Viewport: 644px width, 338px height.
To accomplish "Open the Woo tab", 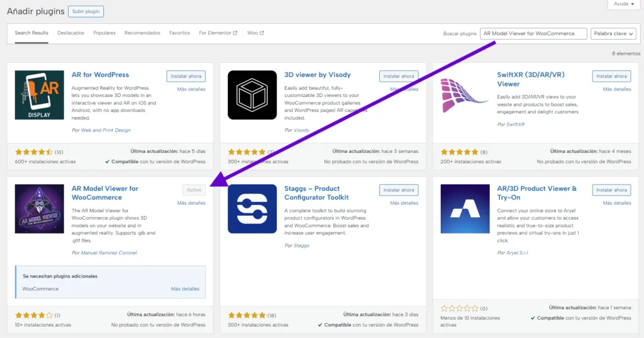I will click(255, 33).
